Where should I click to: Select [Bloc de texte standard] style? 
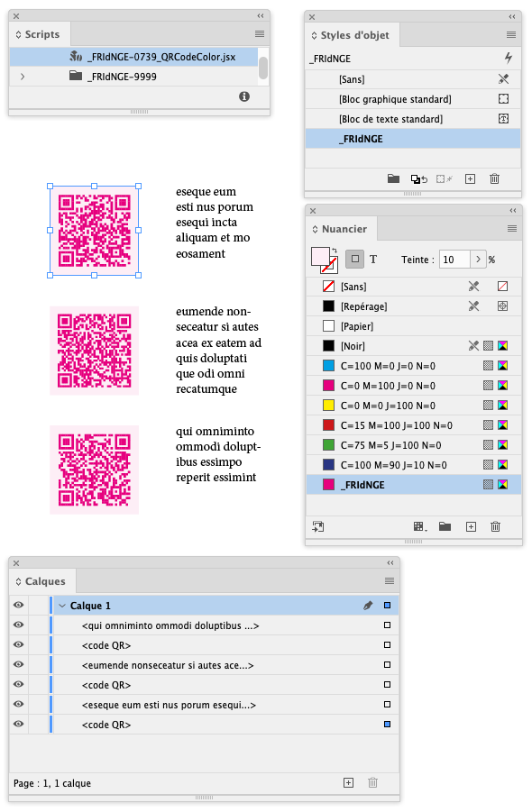click(413, 119)
